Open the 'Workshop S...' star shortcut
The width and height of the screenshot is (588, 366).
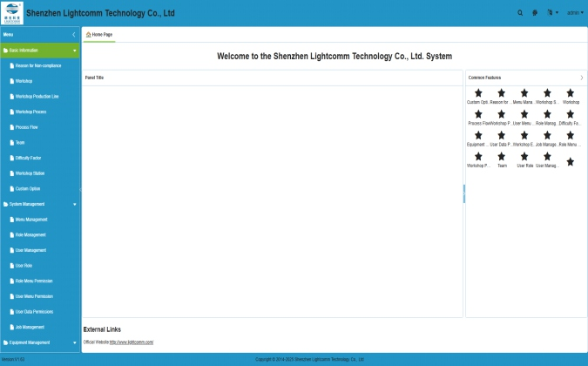pyautogui.click(x=547, y=97)
